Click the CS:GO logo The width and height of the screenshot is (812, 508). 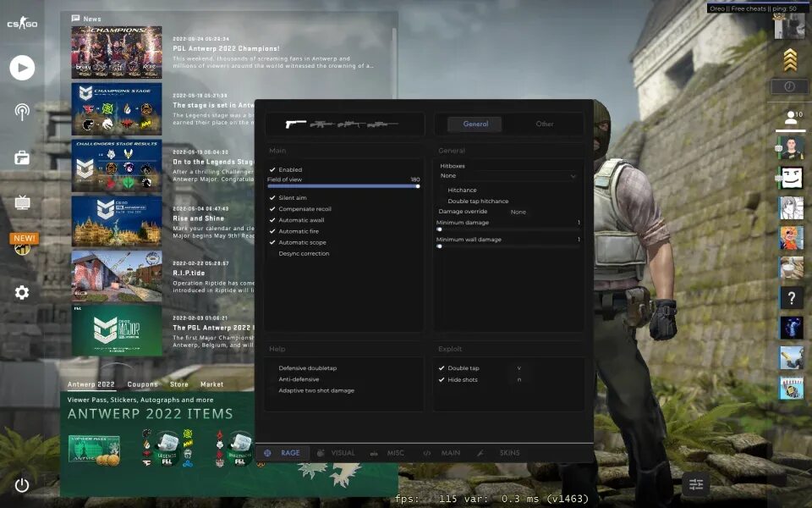click(22, 24)
